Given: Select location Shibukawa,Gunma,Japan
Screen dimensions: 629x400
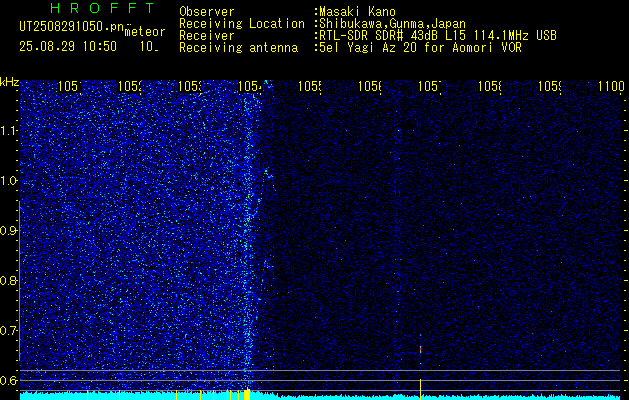Looking at the screenshot, I should coord(392,24).
